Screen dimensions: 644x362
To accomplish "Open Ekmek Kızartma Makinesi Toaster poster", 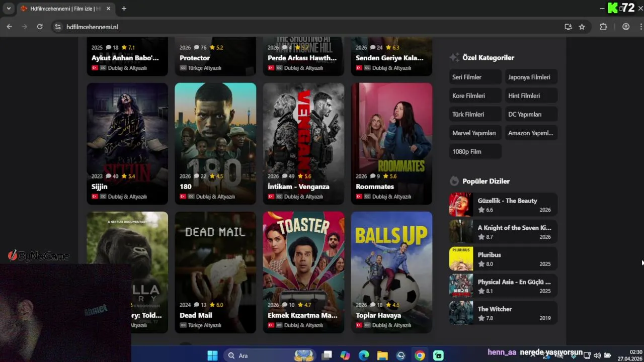I will tap(303, 273).
